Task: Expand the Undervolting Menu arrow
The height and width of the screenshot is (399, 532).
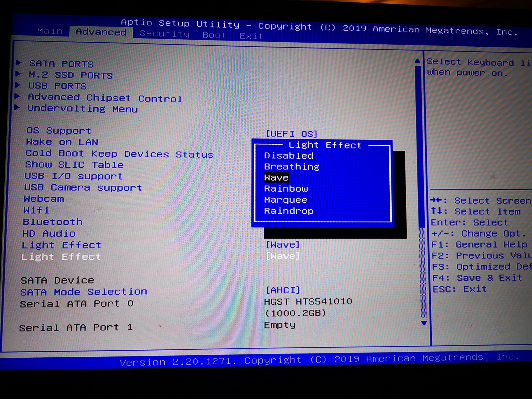Action: pyautogui.click(x=17, y=107)
